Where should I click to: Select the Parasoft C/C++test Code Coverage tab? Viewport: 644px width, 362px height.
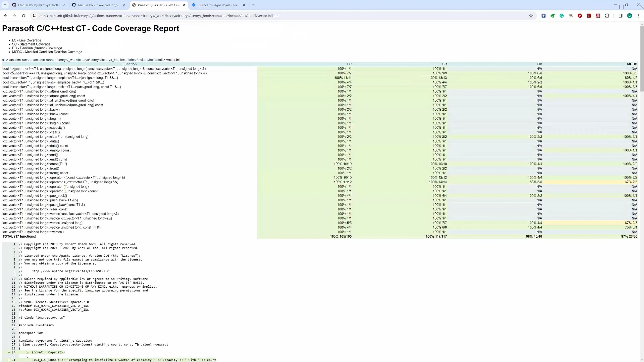point(158,5)
